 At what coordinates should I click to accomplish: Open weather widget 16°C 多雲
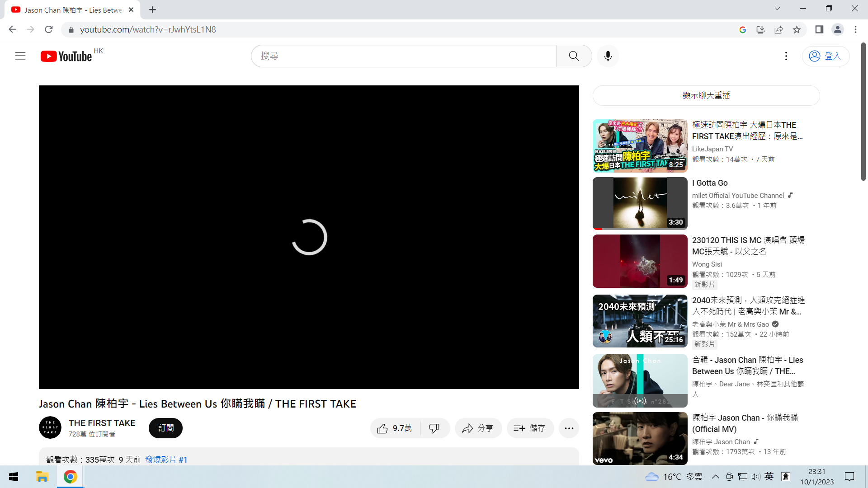click(x=674, y=477)
